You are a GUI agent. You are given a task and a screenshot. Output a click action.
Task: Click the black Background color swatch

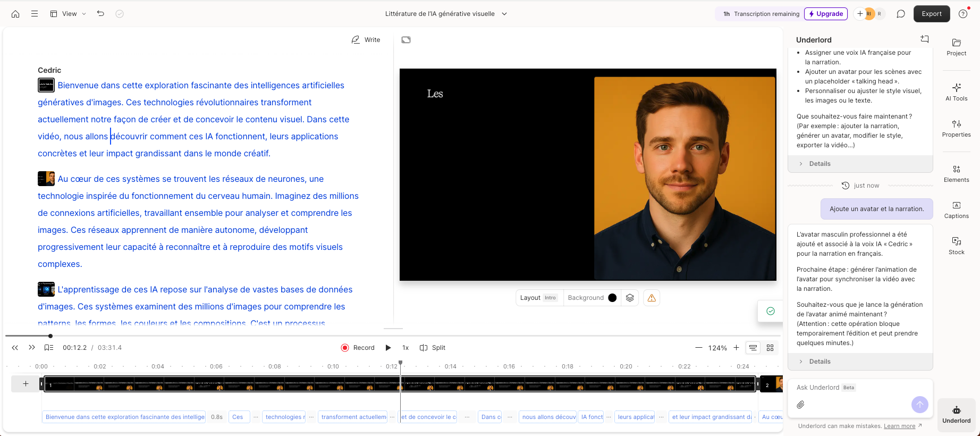click(612, 298)
